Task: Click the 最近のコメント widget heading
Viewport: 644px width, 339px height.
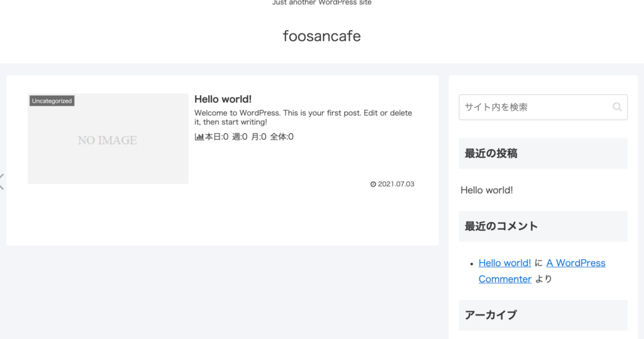Action: coord(501,226)
